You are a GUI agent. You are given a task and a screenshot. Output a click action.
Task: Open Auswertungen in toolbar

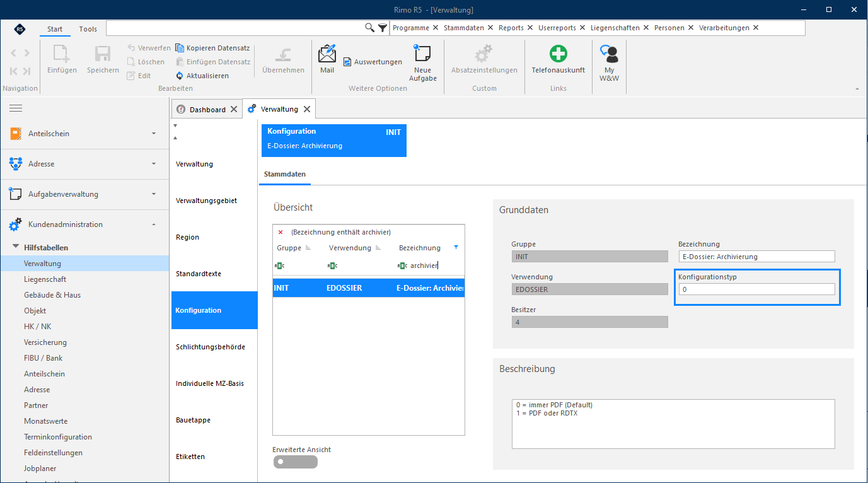pos(373,62)
